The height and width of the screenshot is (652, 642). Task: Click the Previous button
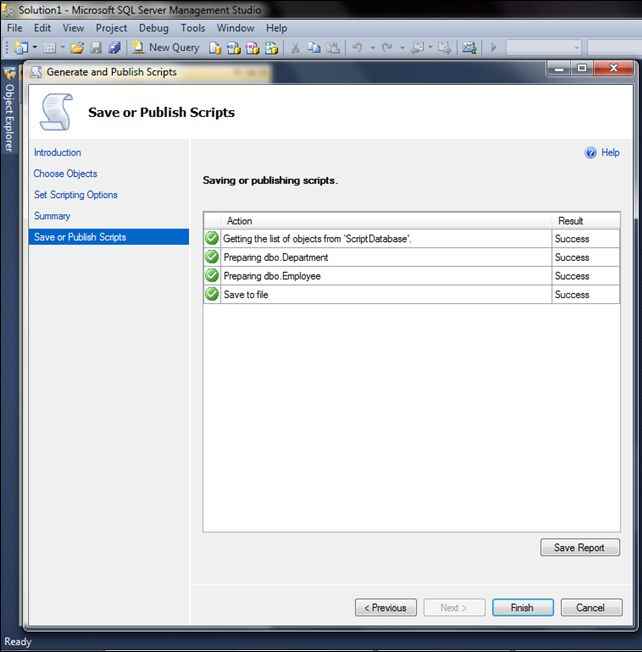pos(385,608)
